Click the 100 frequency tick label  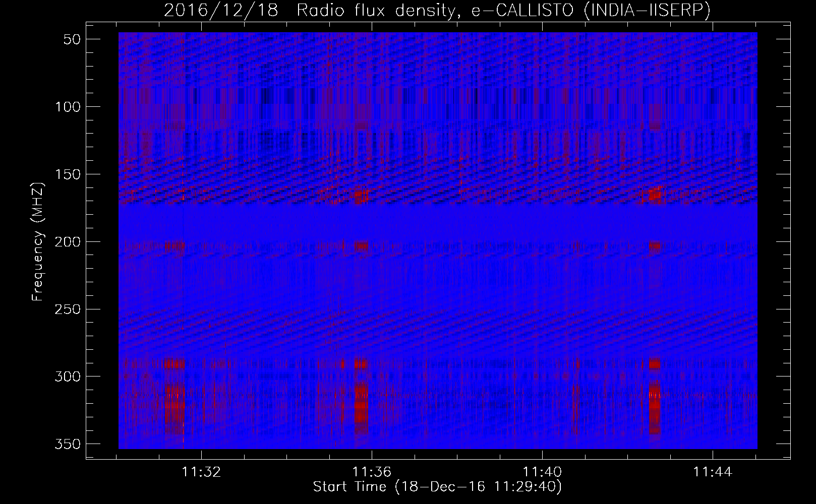coord(68,107)
